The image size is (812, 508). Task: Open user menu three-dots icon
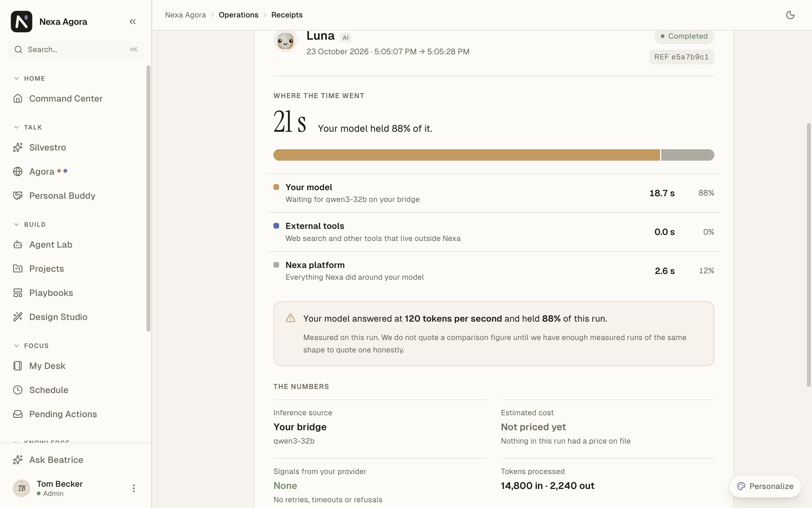pyautogui.click(x=134, y=488)
